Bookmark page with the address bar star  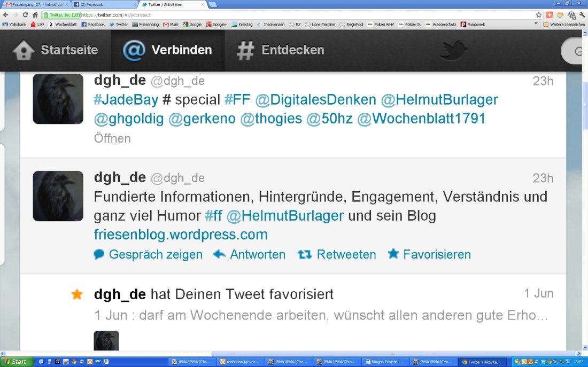tap(539, 15)
